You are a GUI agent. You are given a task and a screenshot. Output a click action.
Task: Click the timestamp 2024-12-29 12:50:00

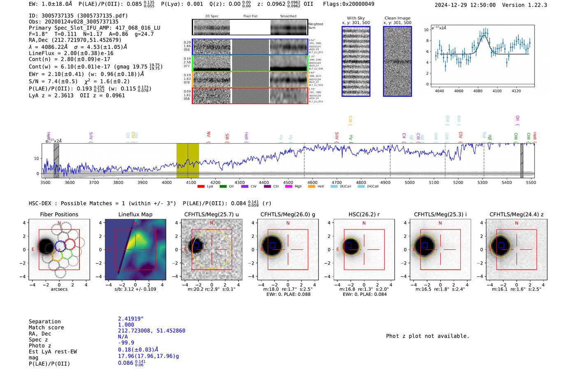[465, 5]
